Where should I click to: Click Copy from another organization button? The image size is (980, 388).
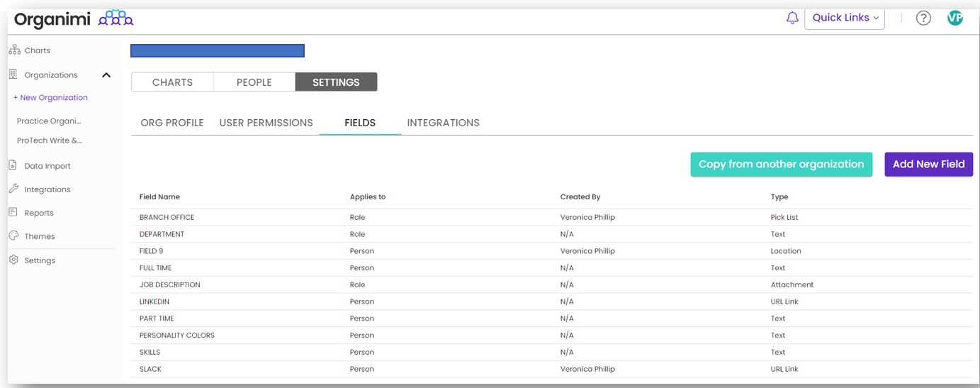(x=781, y=165)
